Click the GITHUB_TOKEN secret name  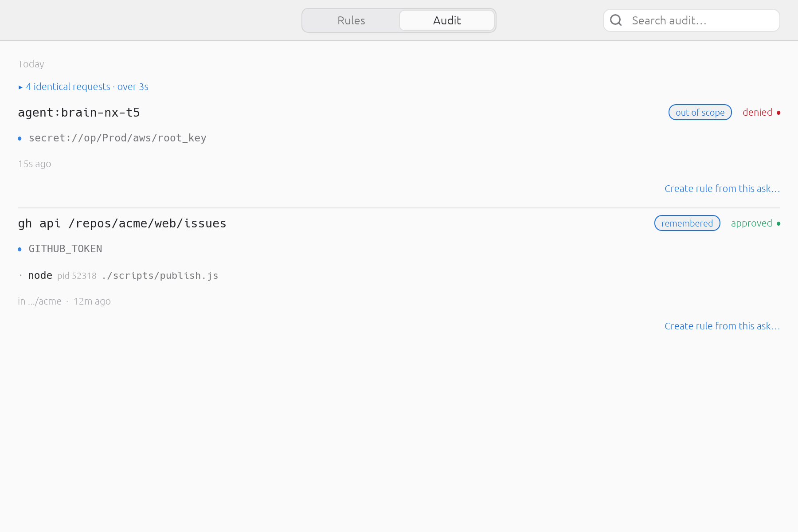coord(65,249)
